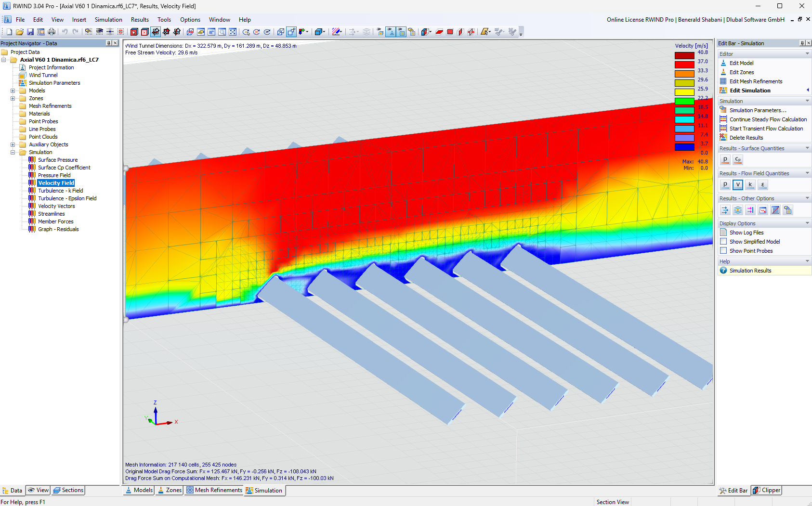Select the epsilon flow field quantity icon
Screen dimensions: 812x506
click(x=762, y=184)
